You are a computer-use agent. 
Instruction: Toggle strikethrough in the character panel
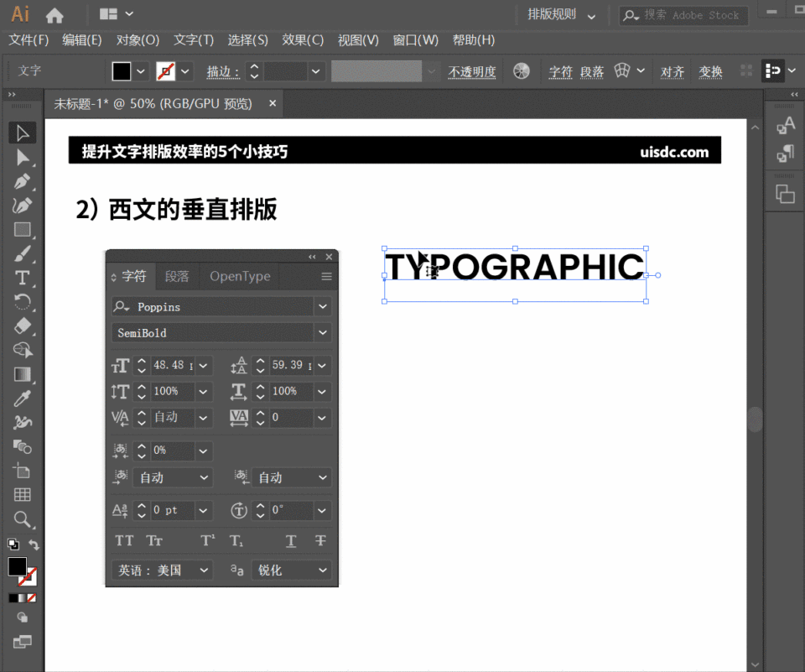pyautogui.click(x=320, y=541)
